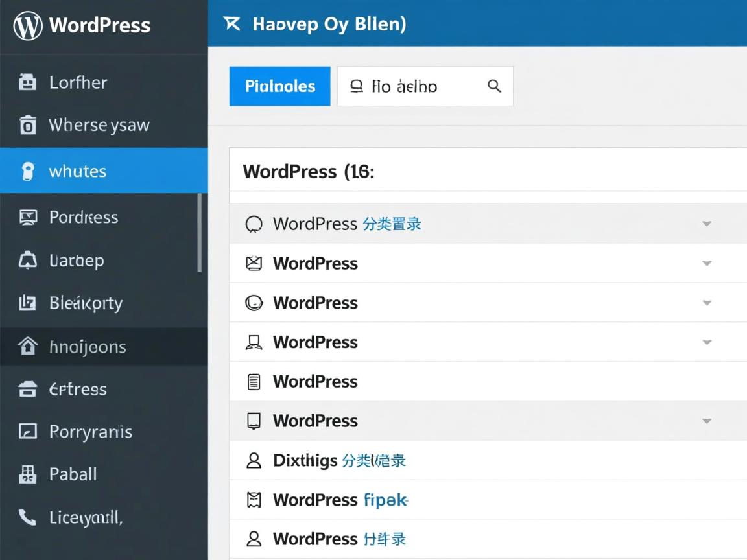The image size is (747, 560).
Task: Click the document icon beside WordPress
Action: 254,381
